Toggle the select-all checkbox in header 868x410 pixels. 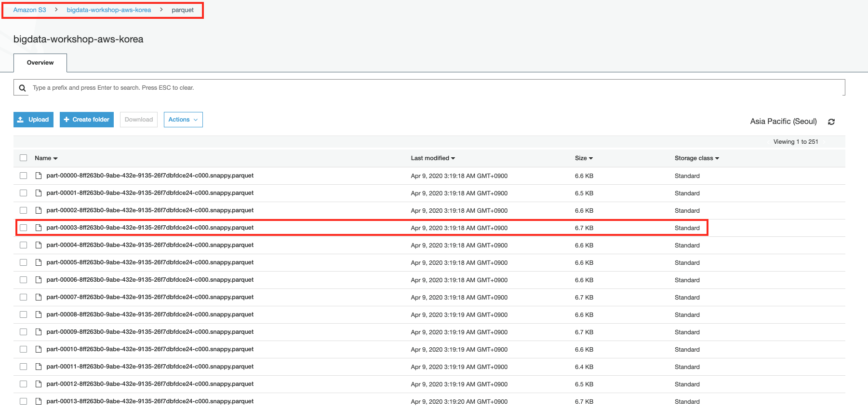[x=23, y=158]
